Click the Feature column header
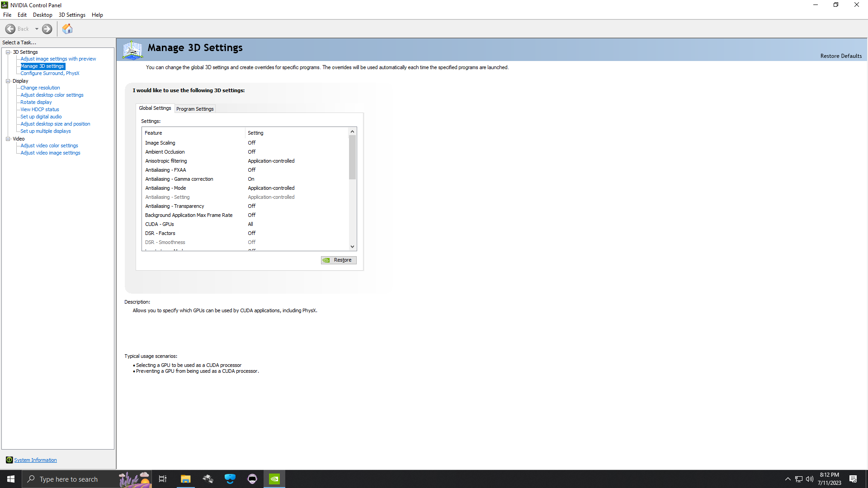The height and width of the screenshot is (488, 868). 193,133
